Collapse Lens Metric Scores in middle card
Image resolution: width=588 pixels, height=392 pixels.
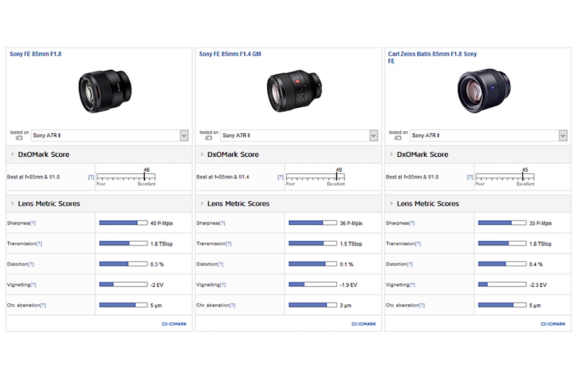[202, 204]
